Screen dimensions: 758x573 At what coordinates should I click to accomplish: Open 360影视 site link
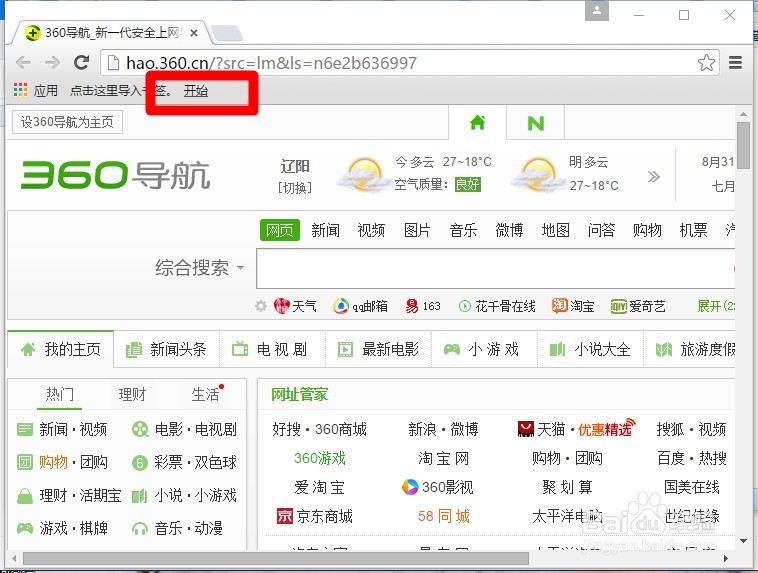point(438,487)
